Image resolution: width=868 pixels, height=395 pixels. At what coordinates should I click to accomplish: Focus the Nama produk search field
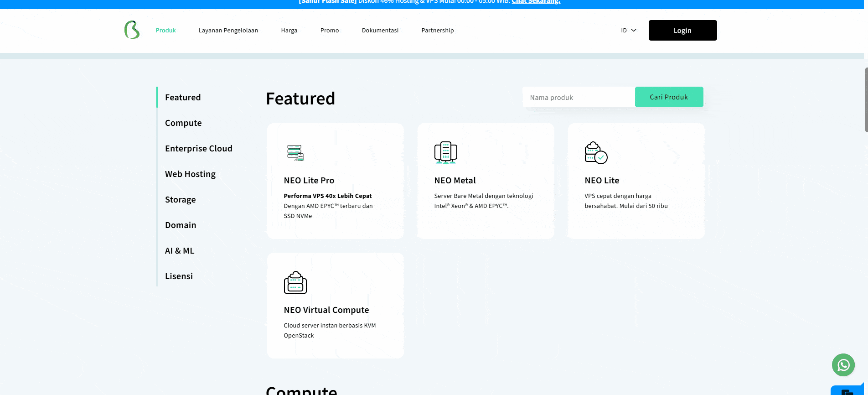(578, 98)
